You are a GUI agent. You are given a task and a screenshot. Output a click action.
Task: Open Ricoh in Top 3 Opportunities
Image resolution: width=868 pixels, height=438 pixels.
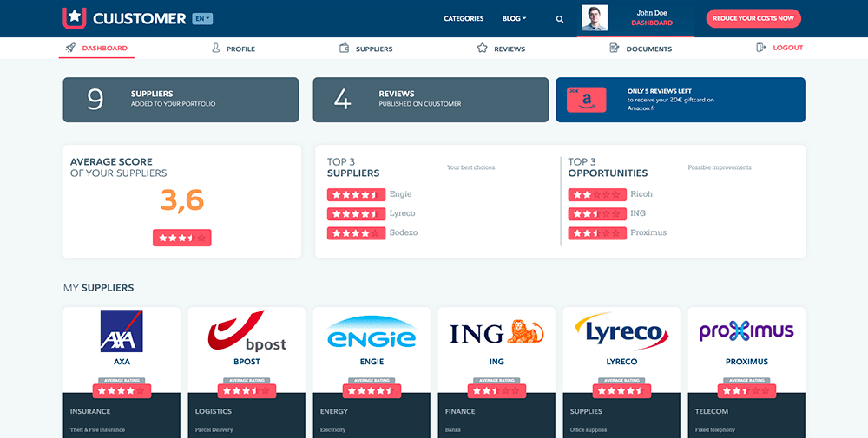click(641, 194)
